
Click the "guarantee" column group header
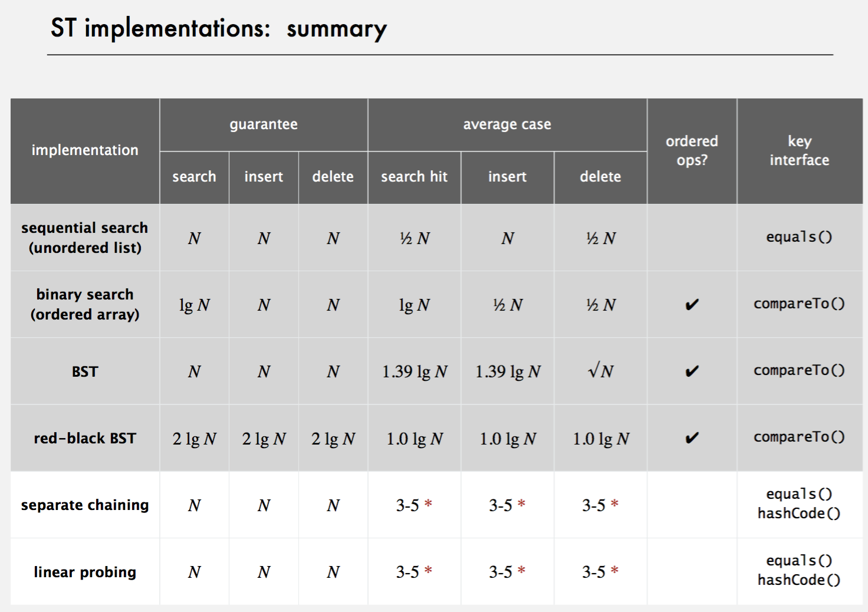[x=264, y=124]
